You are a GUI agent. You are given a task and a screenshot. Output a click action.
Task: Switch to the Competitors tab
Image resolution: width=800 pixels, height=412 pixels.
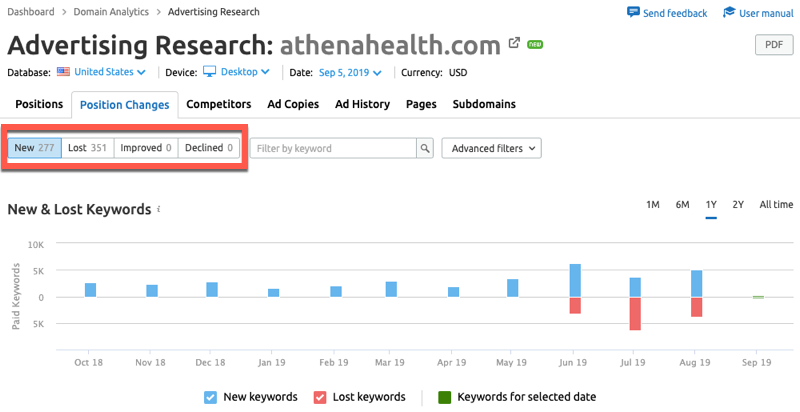[x=219, y=104]
